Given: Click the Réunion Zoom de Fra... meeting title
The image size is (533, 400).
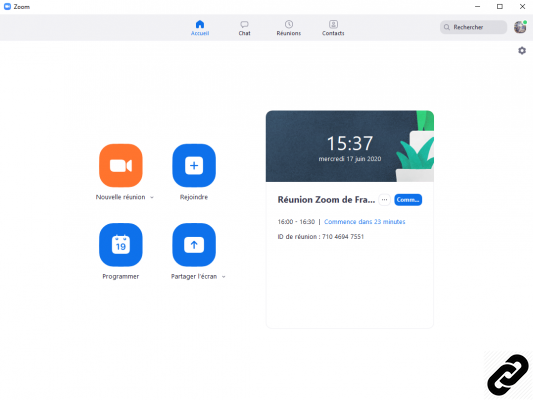Looking at the screenshot, I should click(x=326, y=199).
